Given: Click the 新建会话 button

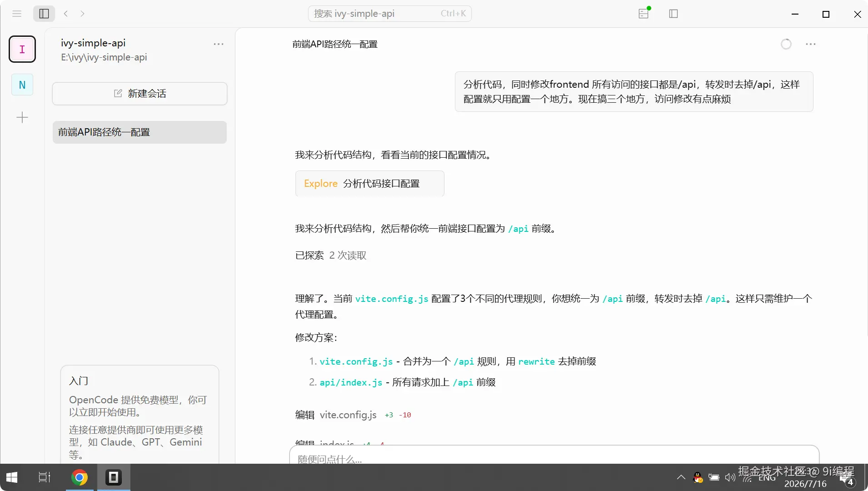Looking at the screenshot, I should [x=140, y=94].
